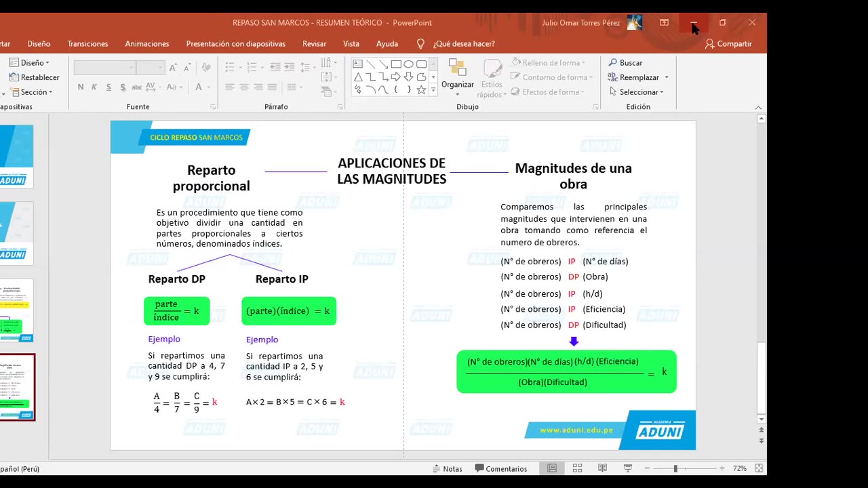
Task: Open the Animaciones ribbon tab
Action: [147, 43]
